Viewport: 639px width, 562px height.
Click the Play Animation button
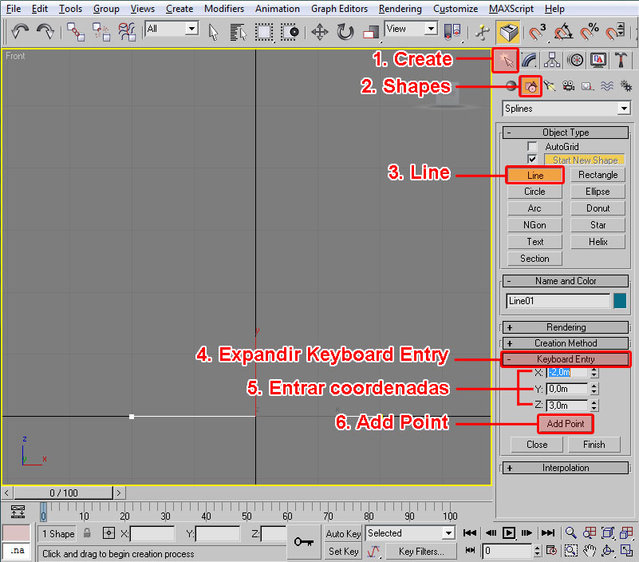pos(509,533)
